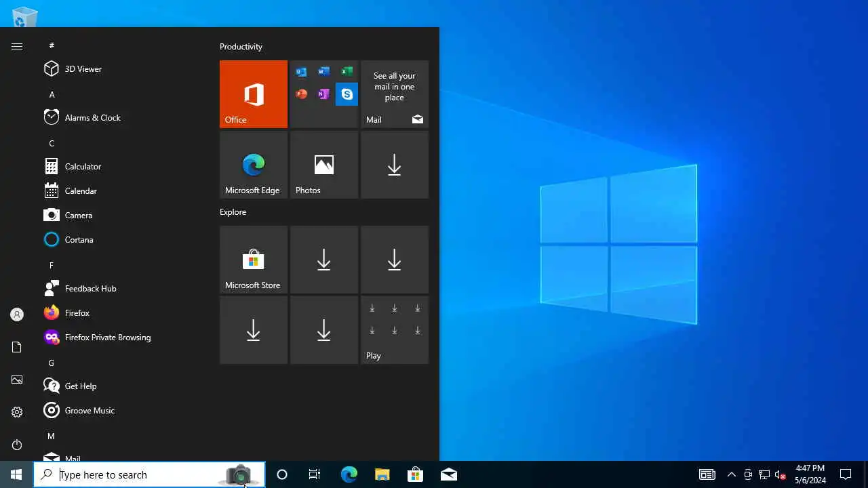Click the Power button in Start sidebar
Image resolution: width=868 pixels, height=488 pixels.
click(x=17, y=445)
